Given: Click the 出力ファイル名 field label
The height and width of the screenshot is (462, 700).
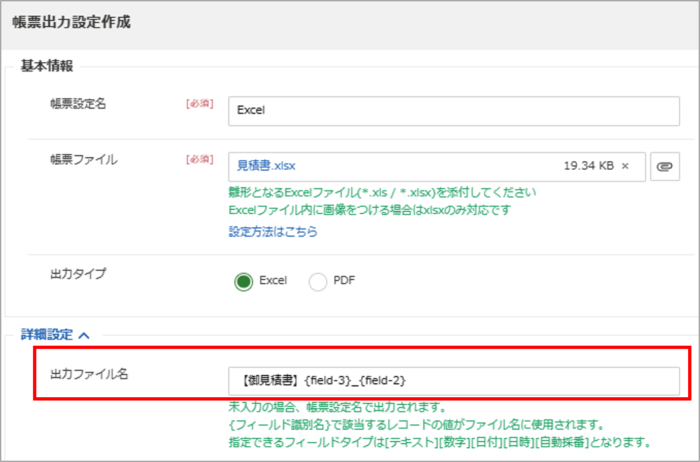Looking at the screenshot, I should point(89,374).
